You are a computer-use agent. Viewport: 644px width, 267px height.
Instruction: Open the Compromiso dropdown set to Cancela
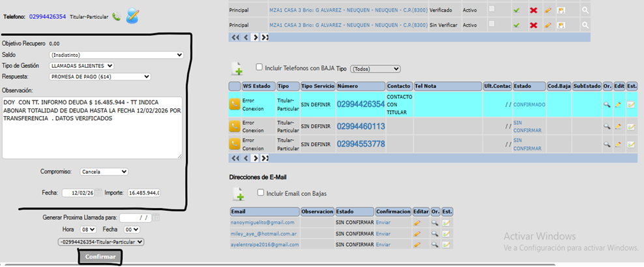tap(104, 172)
